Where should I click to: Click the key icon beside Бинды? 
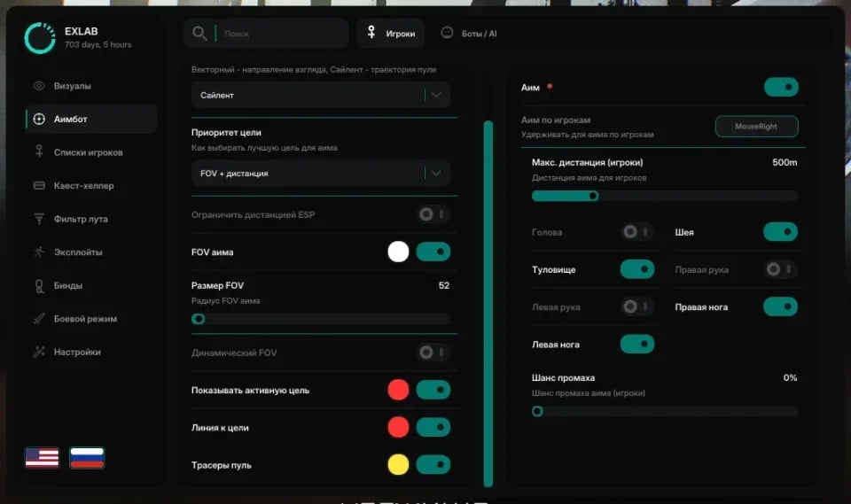(x=39, y=285)
